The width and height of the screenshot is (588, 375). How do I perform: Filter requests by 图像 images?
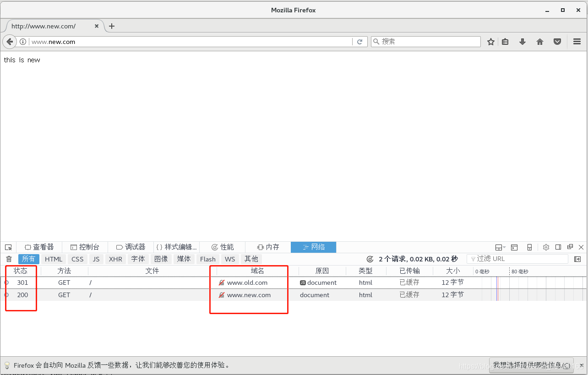[161, 259]
